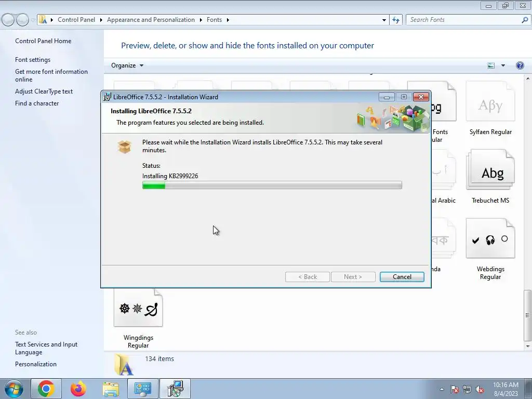
Task: Click the scrollbar down arrow
Action: 527,347
